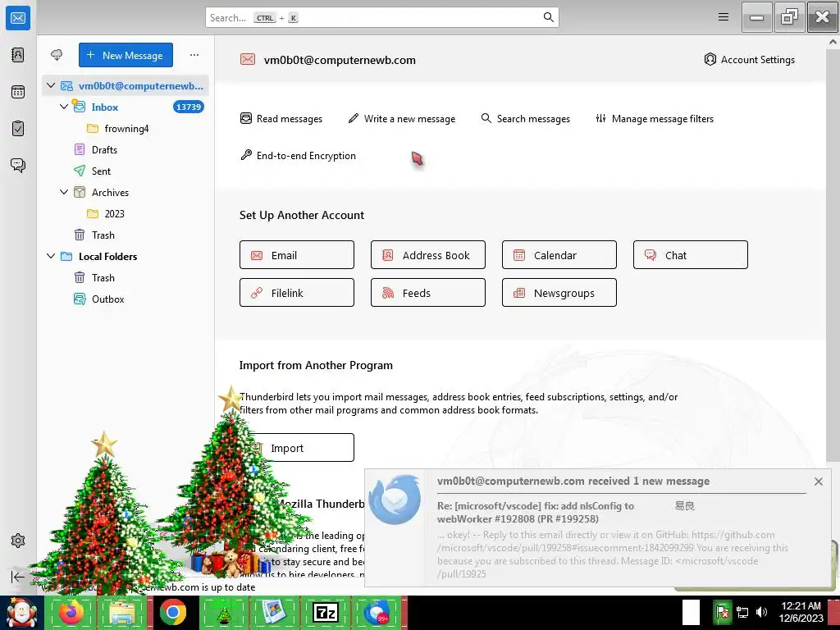Image resolution: width=840 pixels, height=630 pixels.
Task: Click the scrollbar up arrow
Action: (833, 41)
